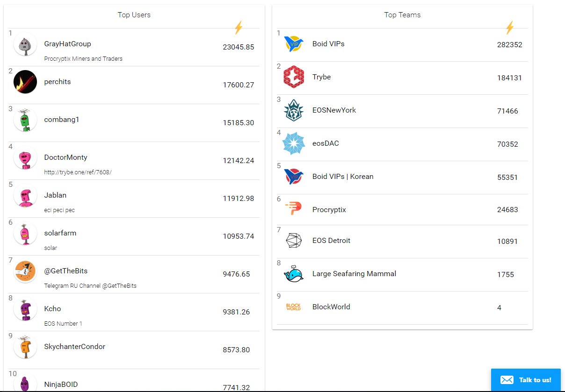
Task: Click 'EOS Number 1' subtitle
Action: (x=63, y=324)
